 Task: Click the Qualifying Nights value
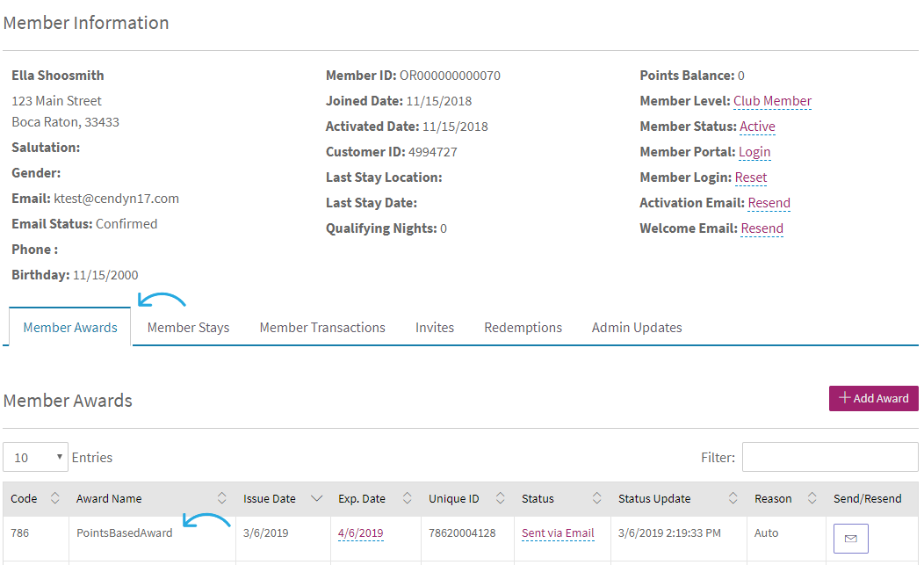444,228
